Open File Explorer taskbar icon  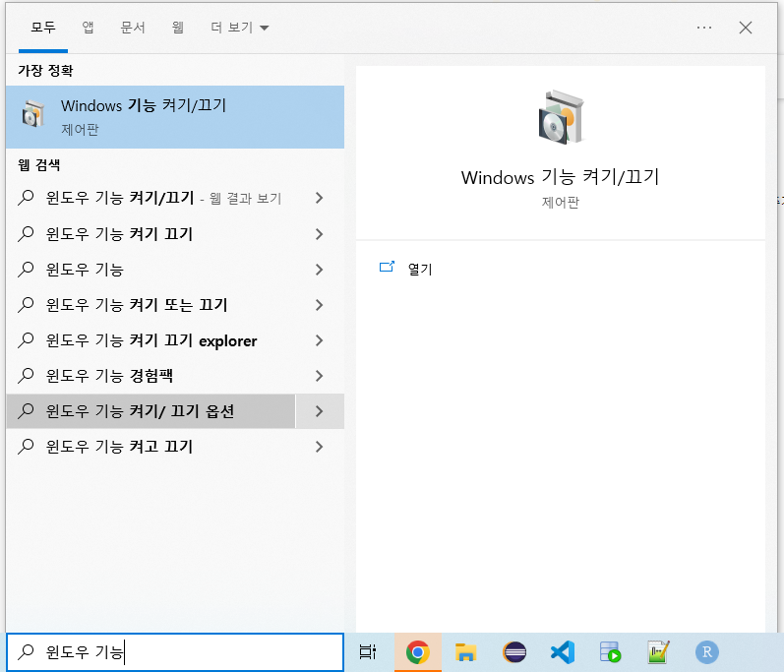coord(465,652)
